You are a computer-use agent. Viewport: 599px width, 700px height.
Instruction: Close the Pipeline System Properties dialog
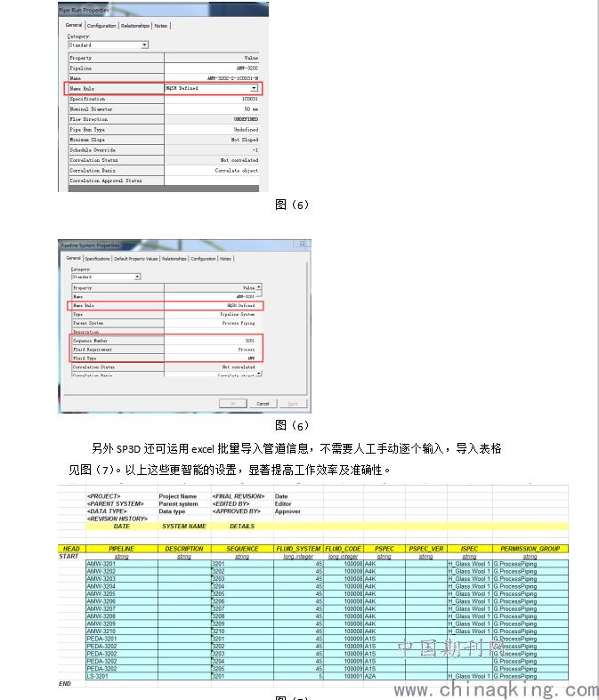302,244
